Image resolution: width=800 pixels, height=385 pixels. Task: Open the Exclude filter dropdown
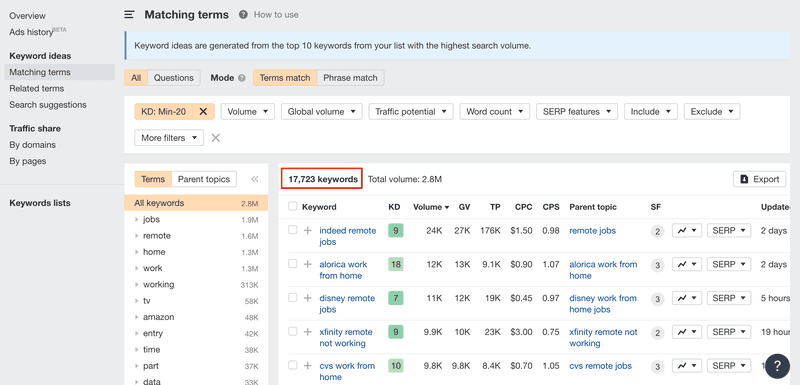[712, 112]
